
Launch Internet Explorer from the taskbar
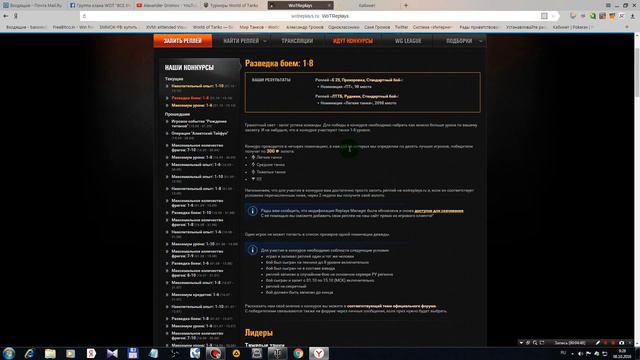[x=29, y=353]
